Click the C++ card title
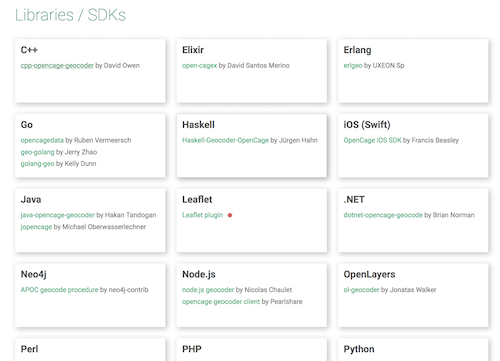 pos(29,50)
